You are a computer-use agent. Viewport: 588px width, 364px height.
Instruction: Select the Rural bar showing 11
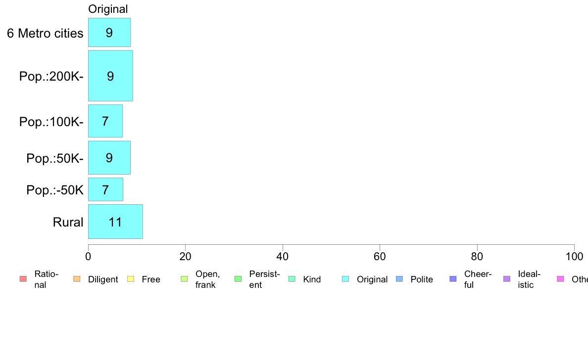point(115,222)
